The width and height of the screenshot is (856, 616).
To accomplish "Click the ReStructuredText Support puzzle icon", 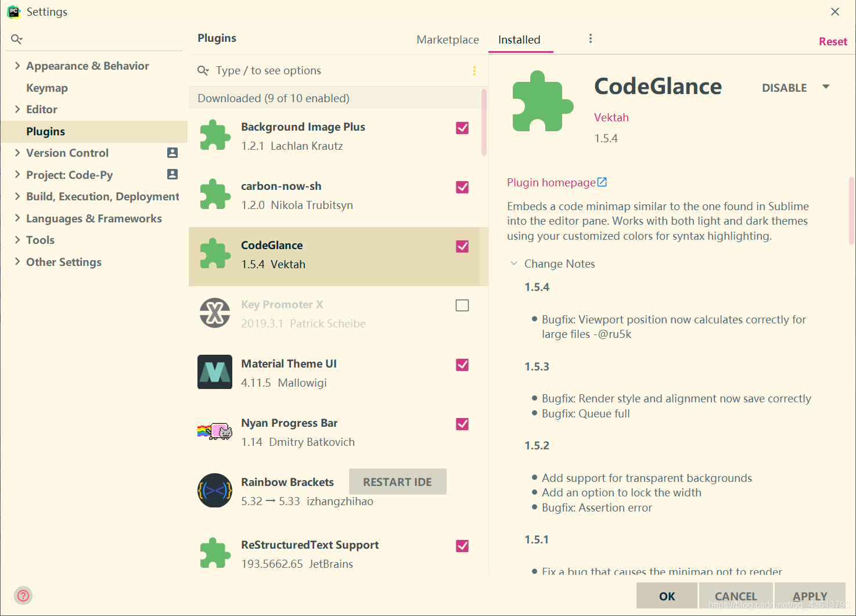I will coord(215,553).
